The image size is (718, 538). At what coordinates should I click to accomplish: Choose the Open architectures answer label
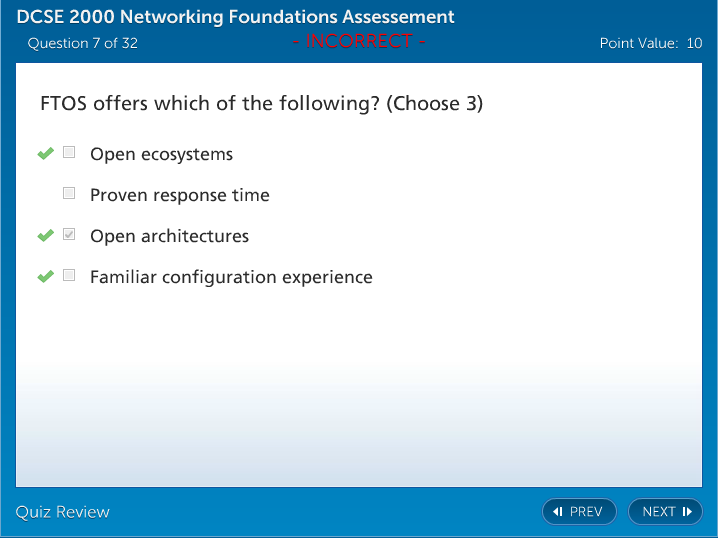169,236
